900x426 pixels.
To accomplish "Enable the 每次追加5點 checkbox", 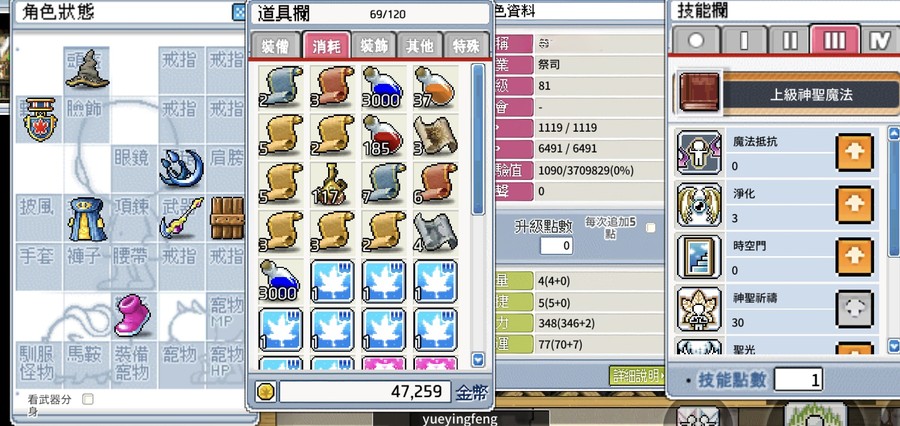I will (650, 228).
